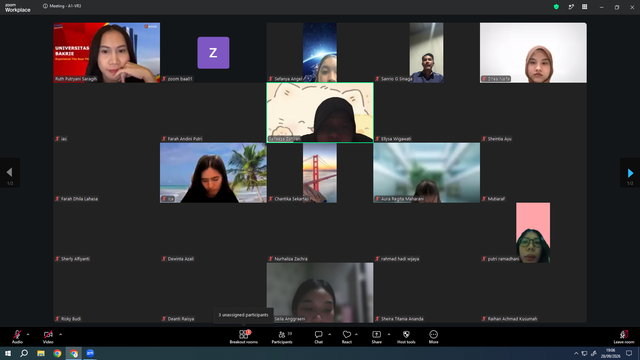This screenshot has width=640, height=360.
Task: Go to next page of participants
Action: coord(630,173)
